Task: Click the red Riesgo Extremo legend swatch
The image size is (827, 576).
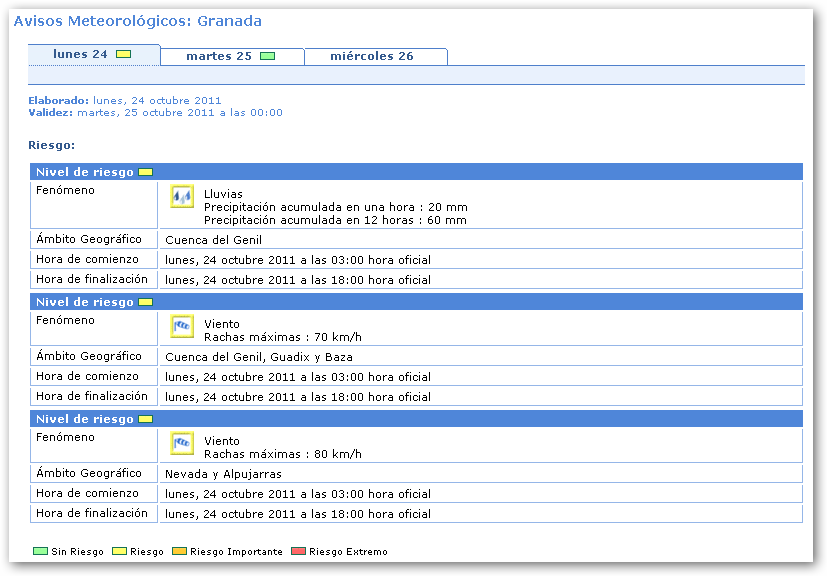Action: click(298, 551)
